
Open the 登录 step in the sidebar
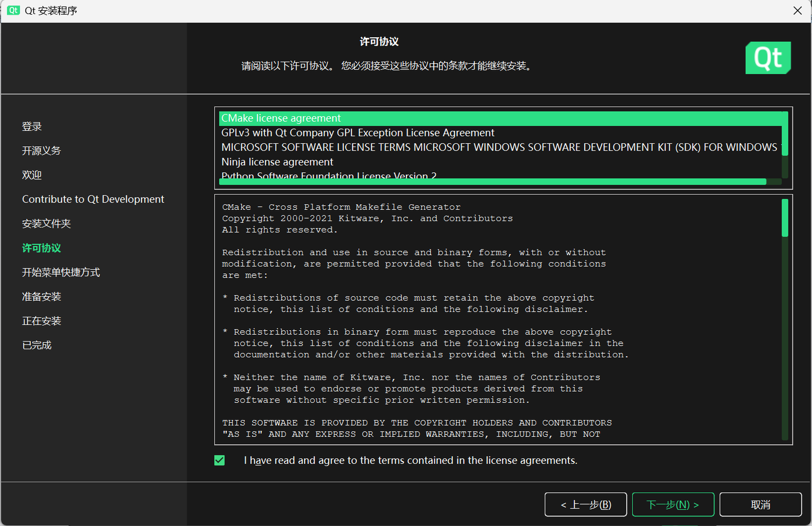click(32, 126)
